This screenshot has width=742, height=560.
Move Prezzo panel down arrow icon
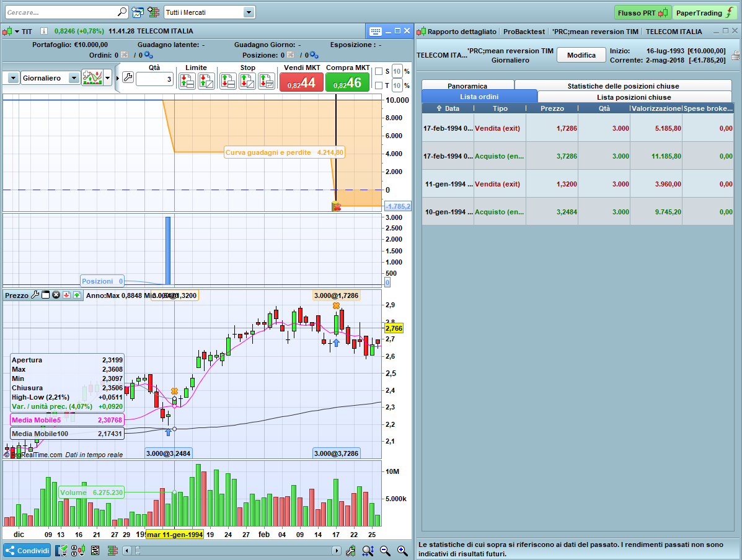point(66,295)
